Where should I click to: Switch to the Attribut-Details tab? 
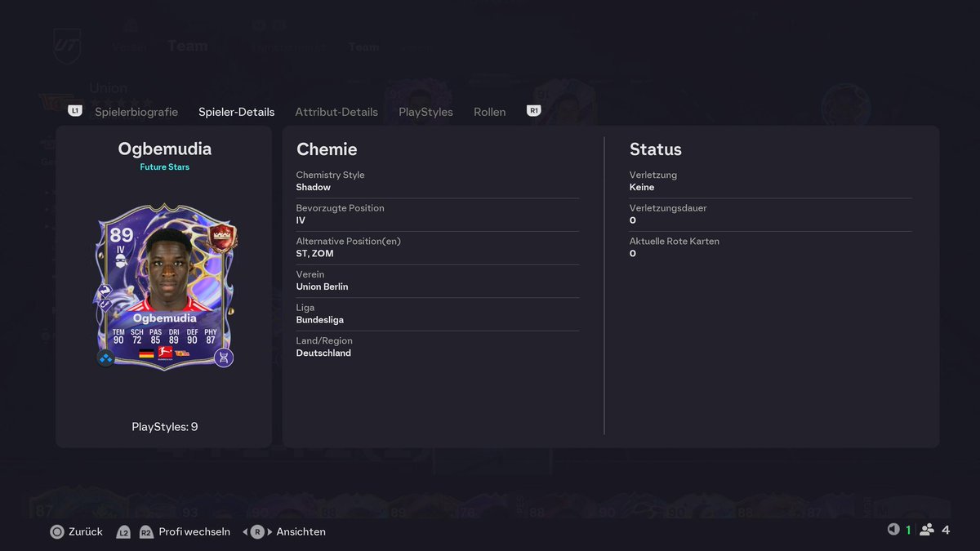336,112
